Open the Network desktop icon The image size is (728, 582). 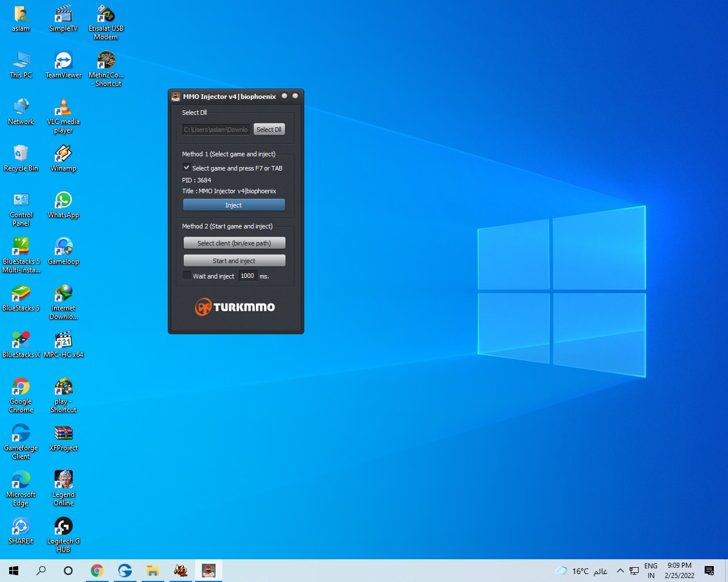tap(21, 111)
